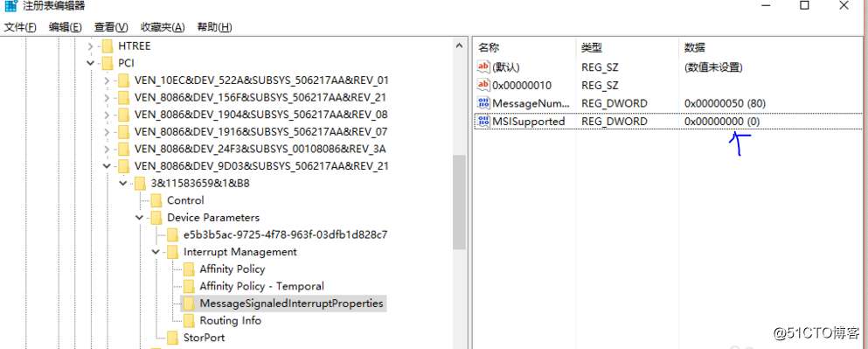868x349 pixels.
Task: Click MessageSignaledInterruptProperties folder icon
Action: (x=190, y=304)
